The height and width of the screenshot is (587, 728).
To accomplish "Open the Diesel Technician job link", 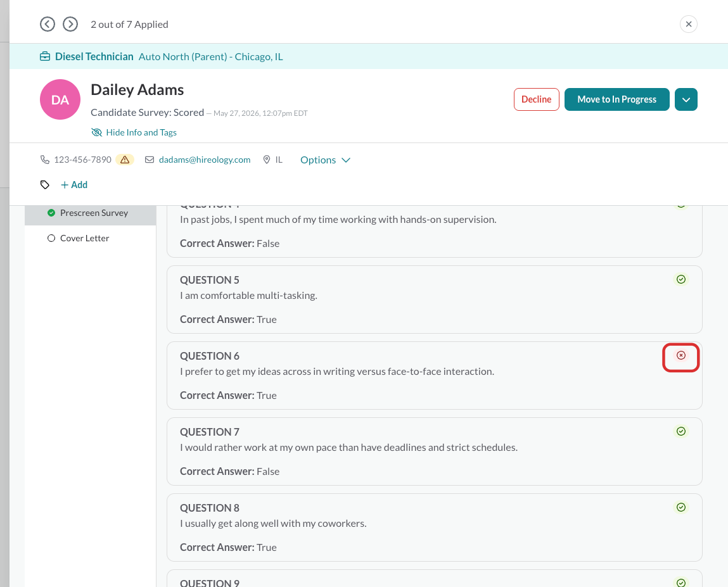I will 94,56.
